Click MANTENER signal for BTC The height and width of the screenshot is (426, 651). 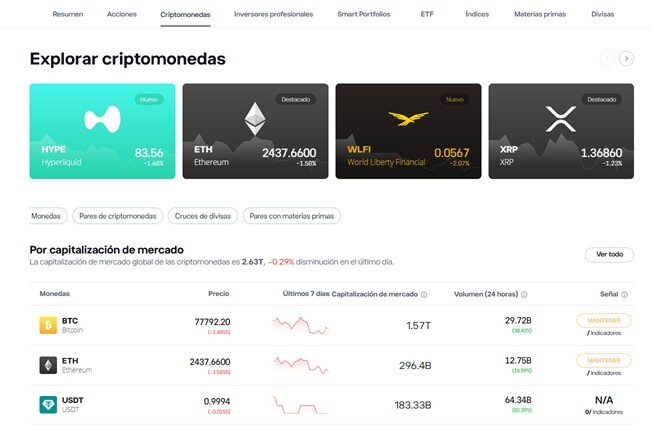coord(604,321)
